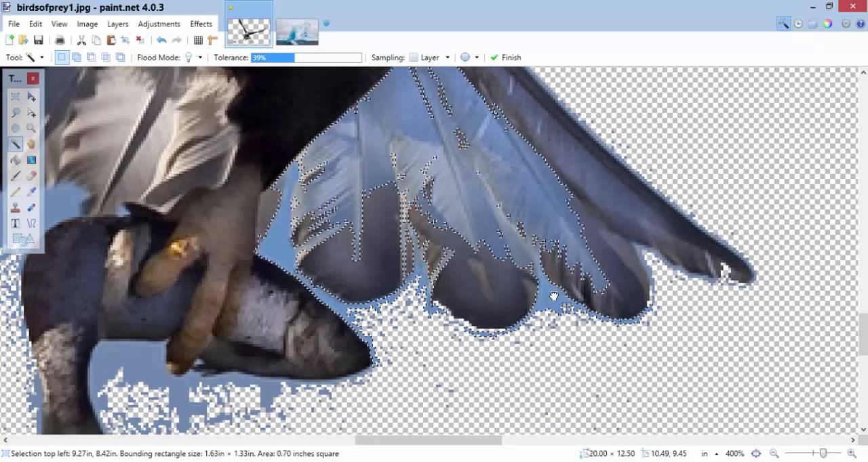Expand the open images list arrow
Screen dimensions: 868x462
click(x=326, y=24)
